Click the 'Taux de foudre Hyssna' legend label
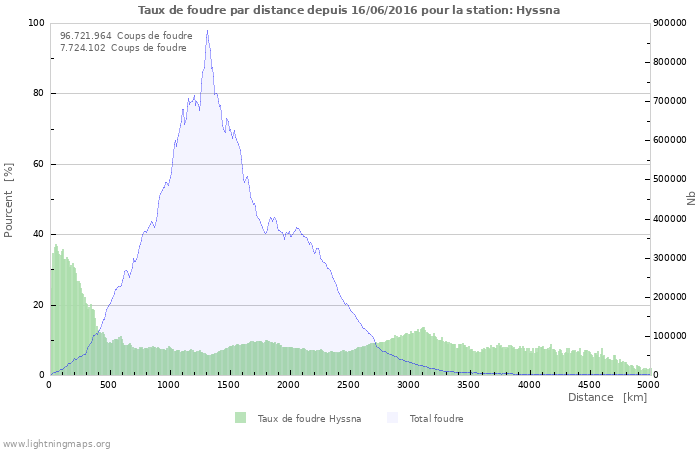The height and width of the screenshot is (450, 700). tap(309, 418)
